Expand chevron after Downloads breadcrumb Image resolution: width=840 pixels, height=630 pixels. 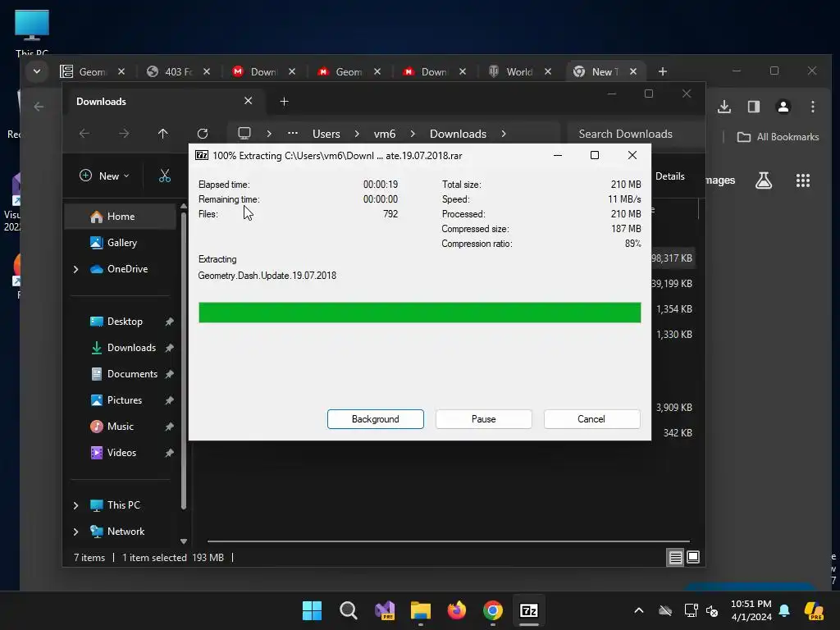(x=504, y=134)
